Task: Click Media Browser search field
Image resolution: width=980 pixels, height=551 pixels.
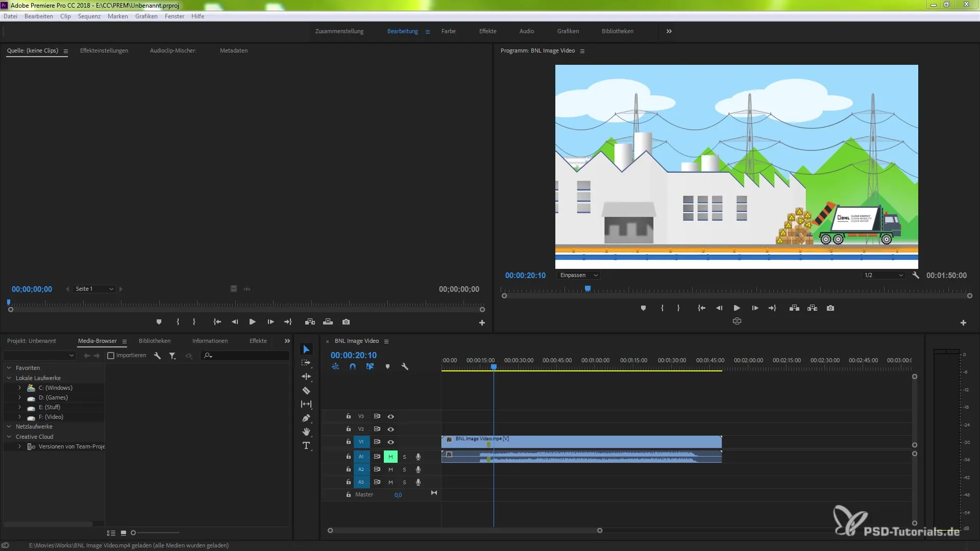Action: pos(245,356)
